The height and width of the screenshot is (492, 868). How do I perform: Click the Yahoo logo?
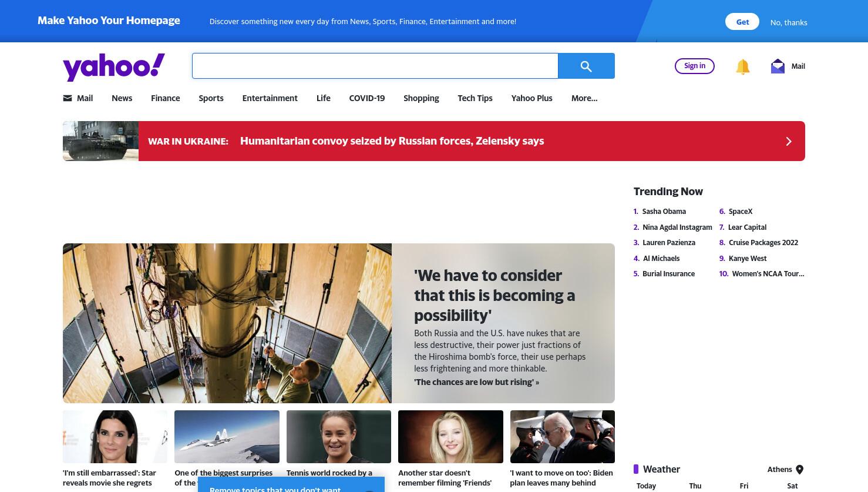click(114, 66)
